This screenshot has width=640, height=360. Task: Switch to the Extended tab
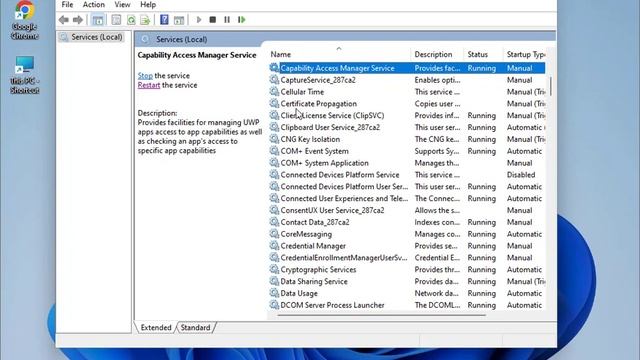(x=156, y=327)
